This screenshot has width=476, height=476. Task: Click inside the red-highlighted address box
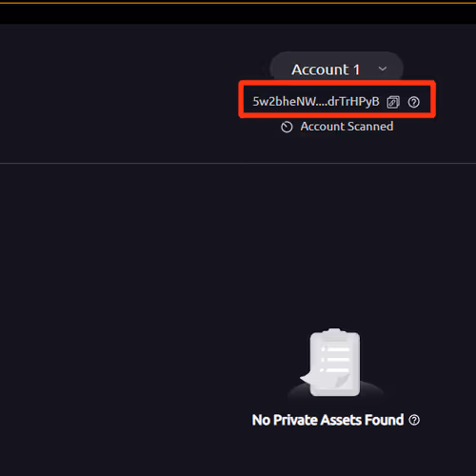[337, 99]
